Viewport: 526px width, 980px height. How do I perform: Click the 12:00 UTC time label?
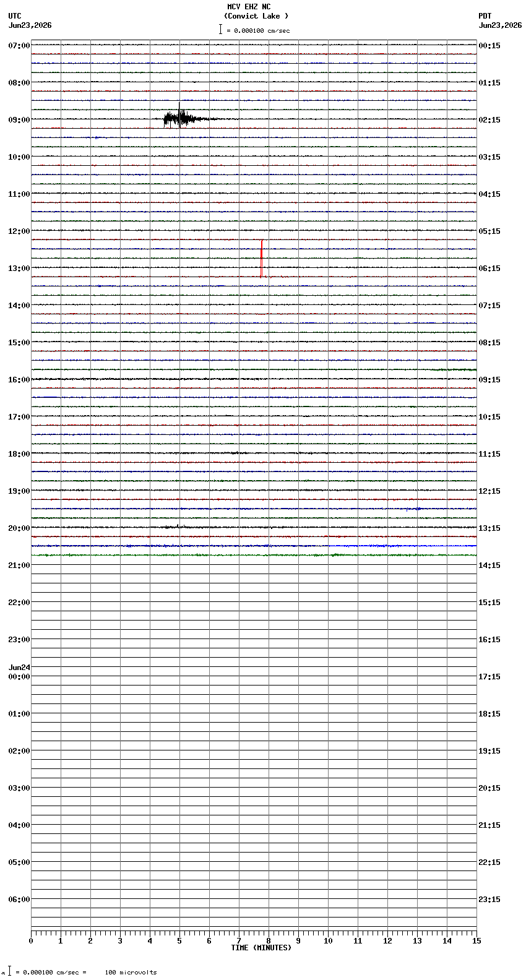tap(19, 231)
